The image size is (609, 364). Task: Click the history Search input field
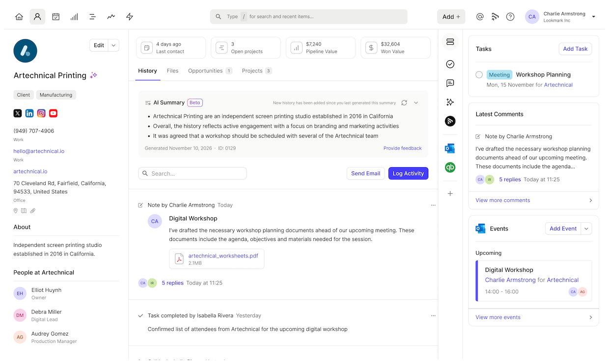192,173
